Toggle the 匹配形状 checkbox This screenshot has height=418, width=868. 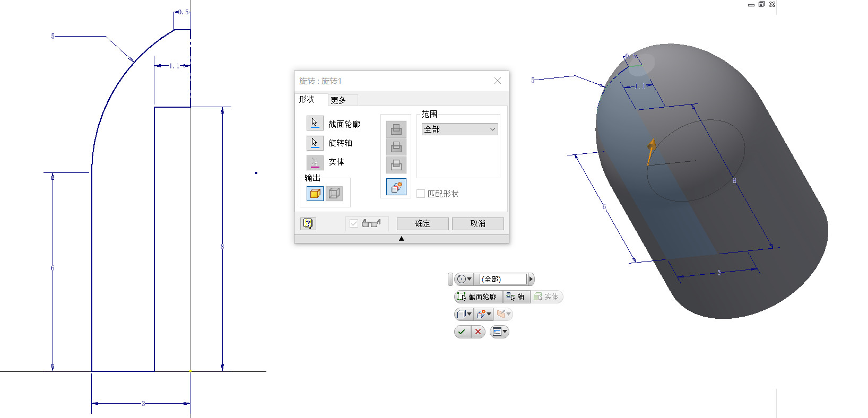pyautogui.click(x=421, y=194)
